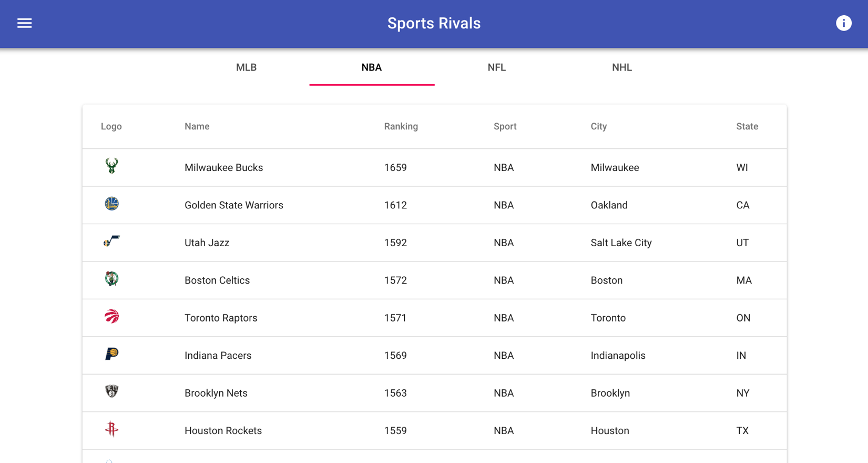Click the City column header
The height and width of the screenshot is (463, 868).
click(x=599, y=126)
